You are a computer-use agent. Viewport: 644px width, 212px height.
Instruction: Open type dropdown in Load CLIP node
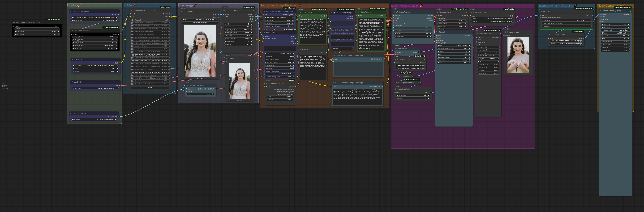pyautogui.click(x=95, y=68)
